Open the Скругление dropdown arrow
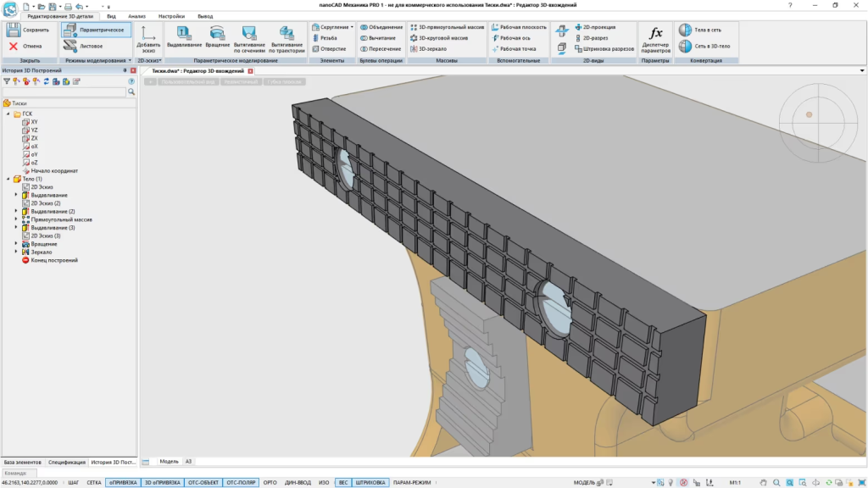Viewport: 868px width, 488px height. pos(352,27)
